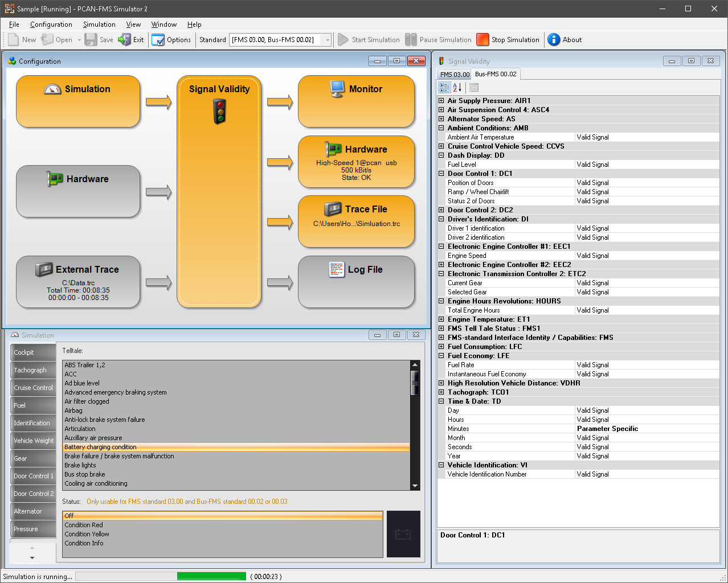Image resolution: width=728 pixels, height=583 pixels.
Task: Select the Bus-FMS 00.02 tab
Action: point(496,74)
